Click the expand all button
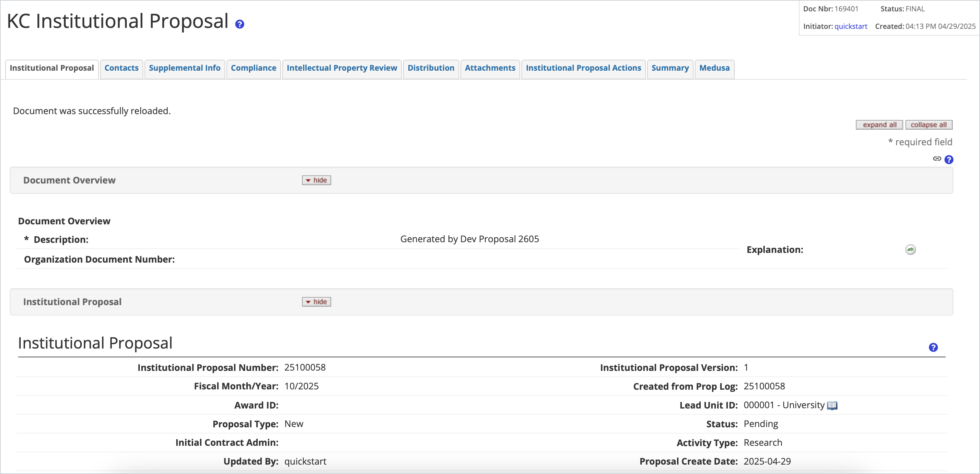 [879, 124]
